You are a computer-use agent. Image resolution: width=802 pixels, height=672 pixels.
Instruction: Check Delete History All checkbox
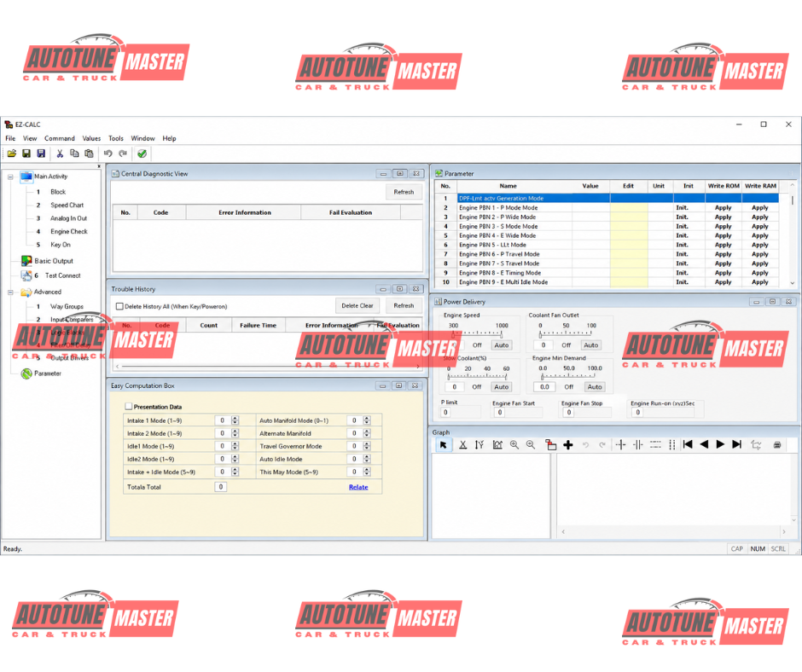tap(119, 306)
